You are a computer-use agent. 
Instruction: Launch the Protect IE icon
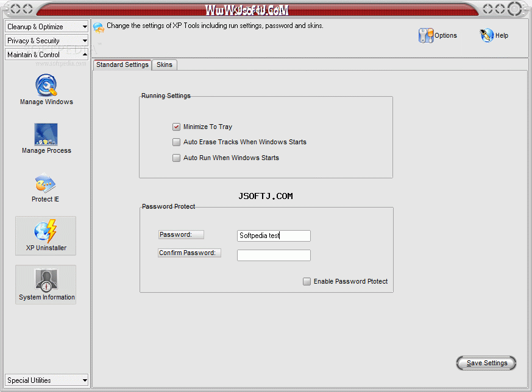click(x=46, y=183)
